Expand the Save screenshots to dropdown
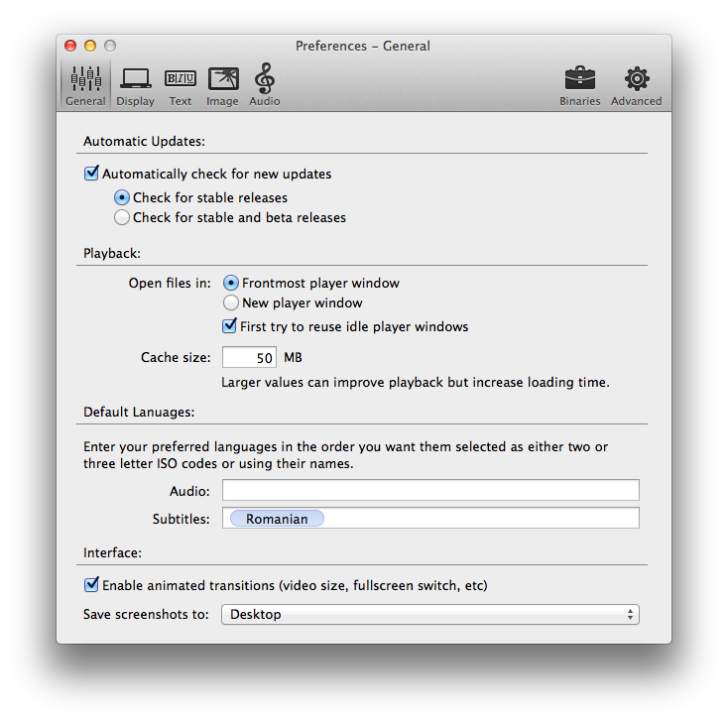 pyautogui.click(x=429, y=615)
